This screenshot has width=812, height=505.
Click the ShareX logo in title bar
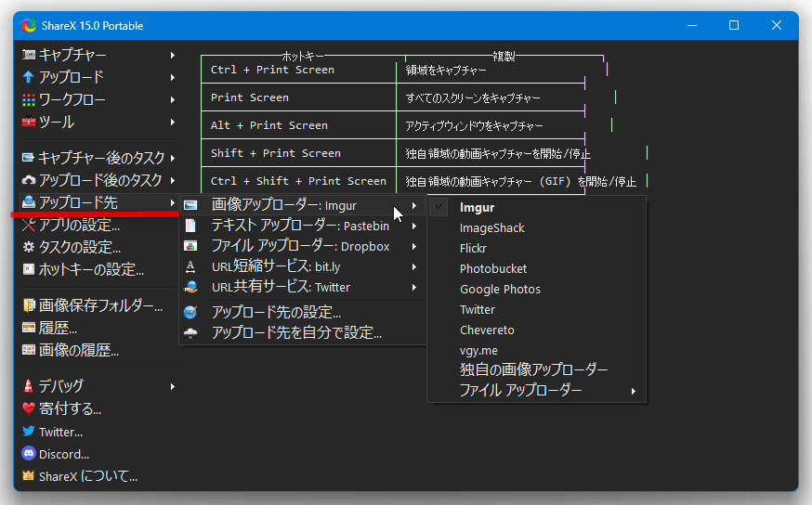pos(29,25)
